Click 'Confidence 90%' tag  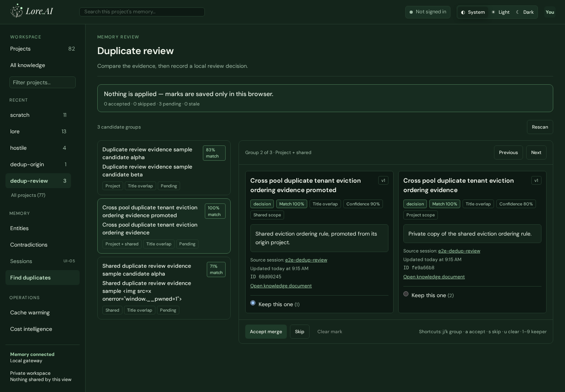coord(363,204)
